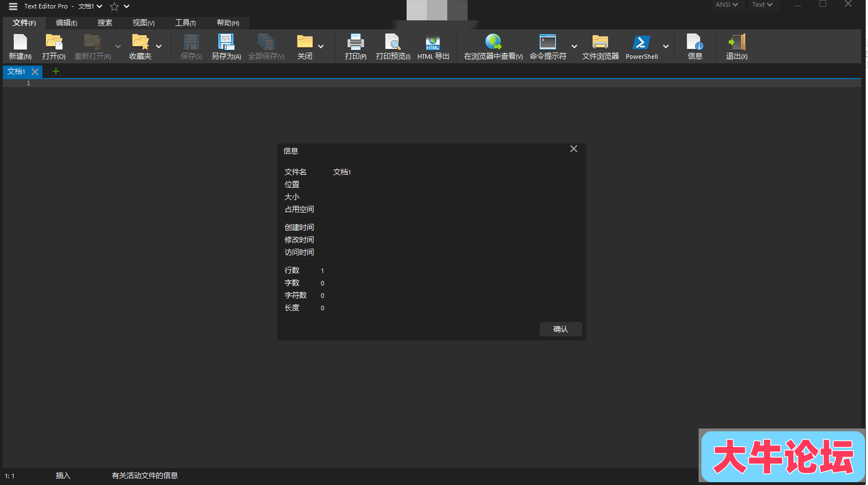The height and width of the screenshot is (485, 868).
Task: Click the 修改时间 label in dialog
Action: (299, 240)
